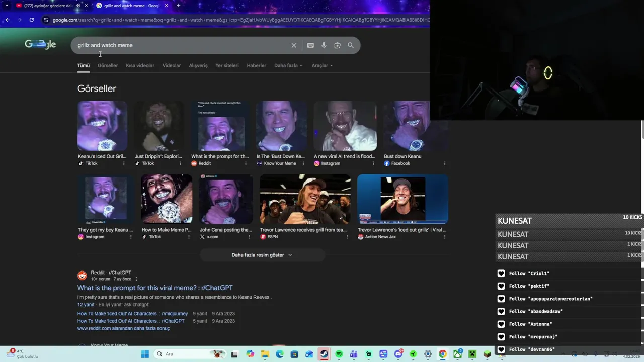
Task: Go to Google home via logo
Action: (x=40, y=44)
